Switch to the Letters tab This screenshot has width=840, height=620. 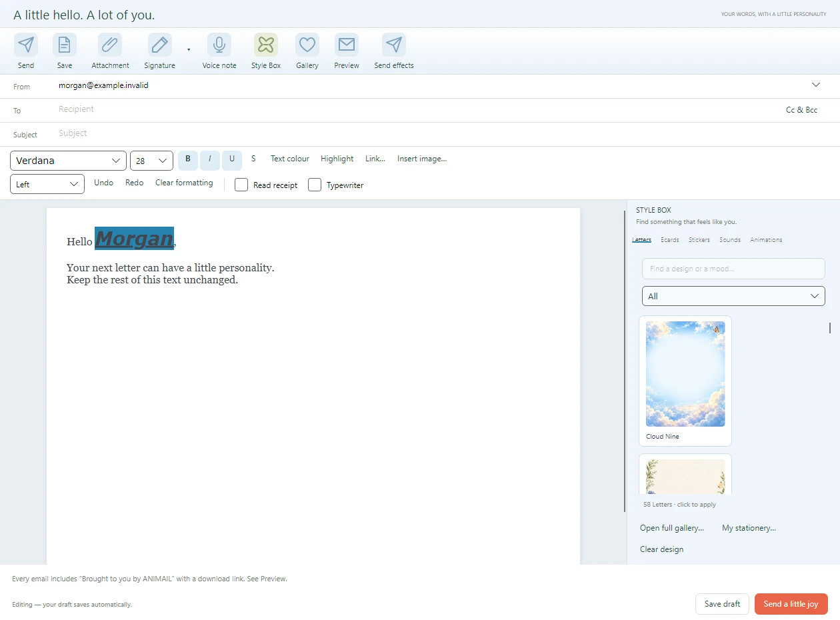(x=641, y=239)
